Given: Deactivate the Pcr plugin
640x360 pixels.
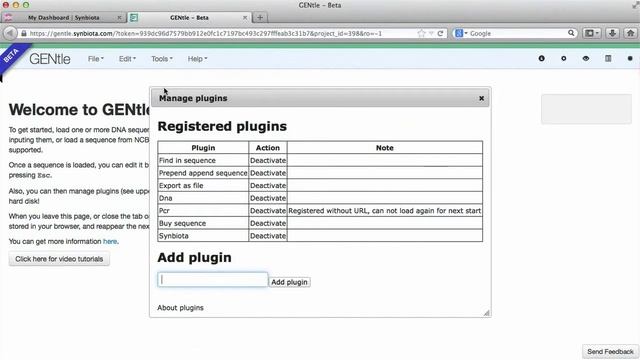Looking at the screenshot, I should pos(268,211).
